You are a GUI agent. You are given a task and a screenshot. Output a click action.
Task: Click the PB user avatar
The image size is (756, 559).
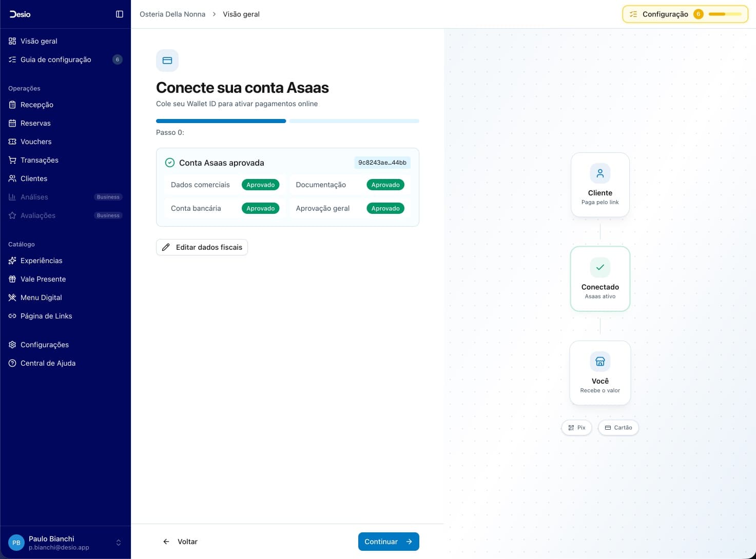[16, 543]
